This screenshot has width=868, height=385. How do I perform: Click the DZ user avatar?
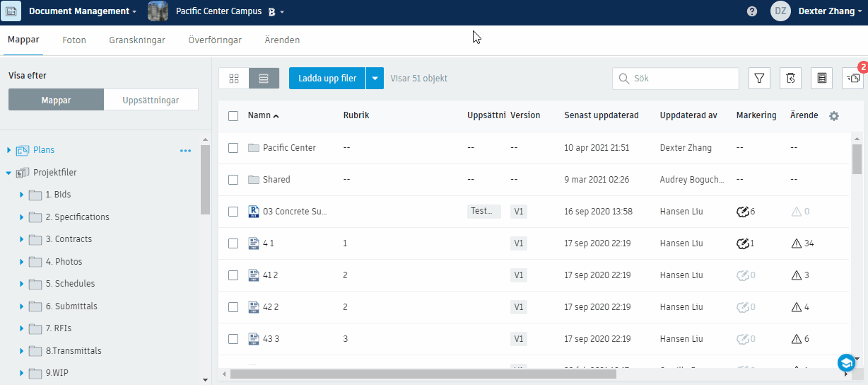pos(780,11)
